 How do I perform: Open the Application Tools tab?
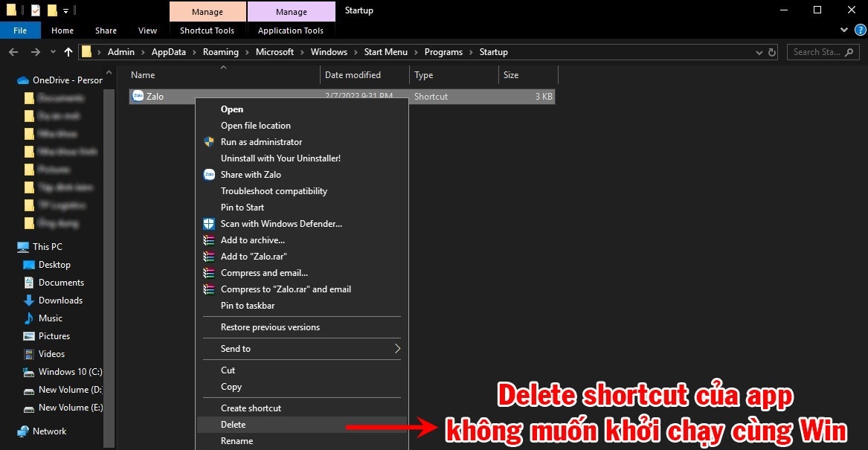[291, 30]
